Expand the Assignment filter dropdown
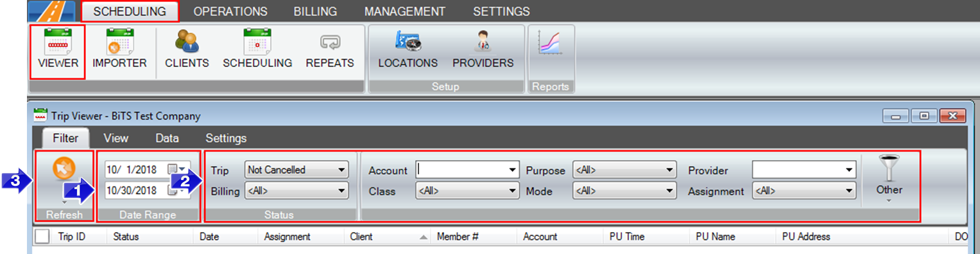Image resolution: width=980 pixels, height=254 pixels. pos(850,191)
